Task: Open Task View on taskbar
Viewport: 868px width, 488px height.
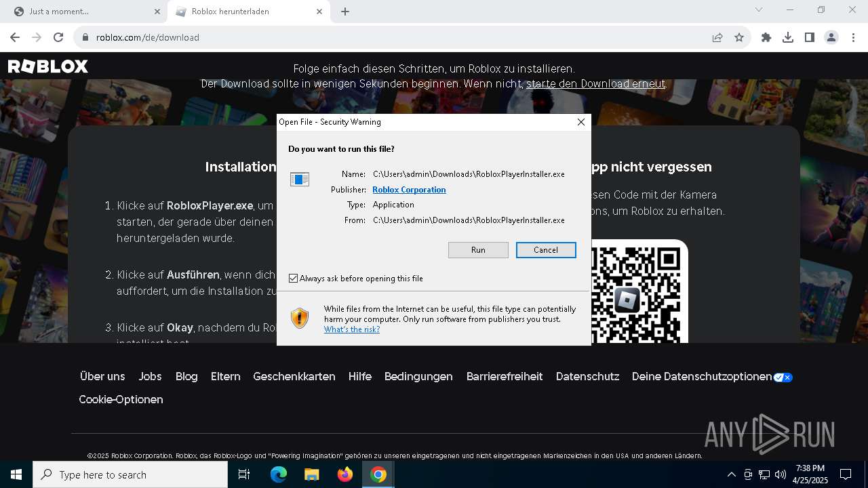Action: [244, 474]
